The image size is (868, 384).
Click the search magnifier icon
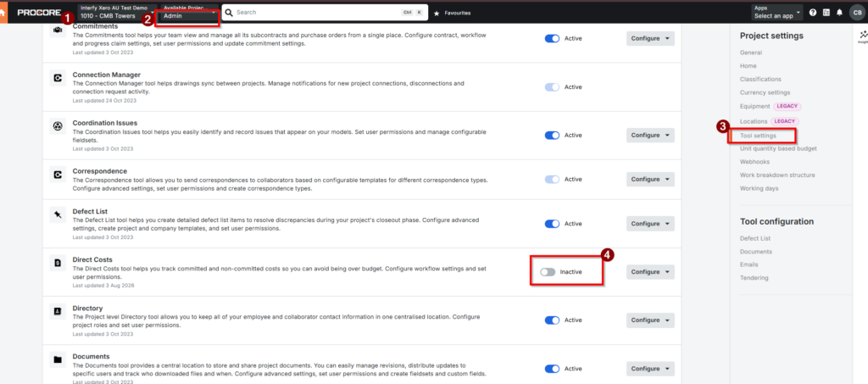[x=229, y=12]
